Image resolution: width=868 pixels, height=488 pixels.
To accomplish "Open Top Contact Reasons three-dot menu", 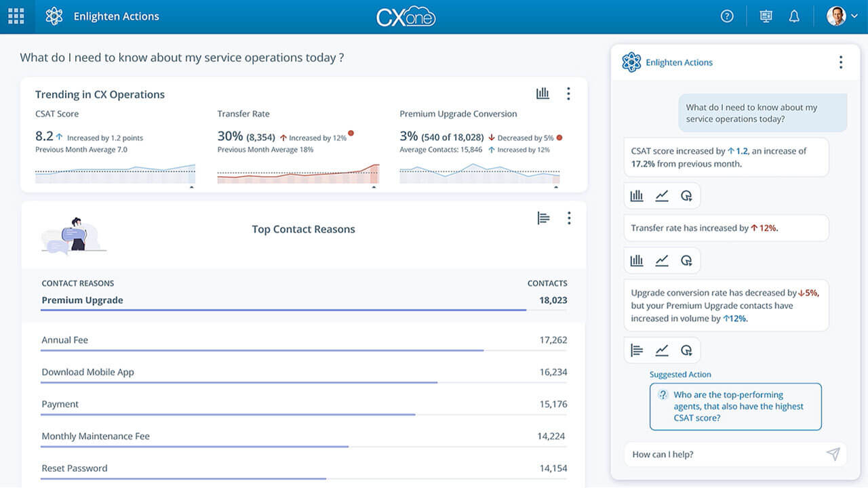I will pyautogui.click(x=568, y=218).
